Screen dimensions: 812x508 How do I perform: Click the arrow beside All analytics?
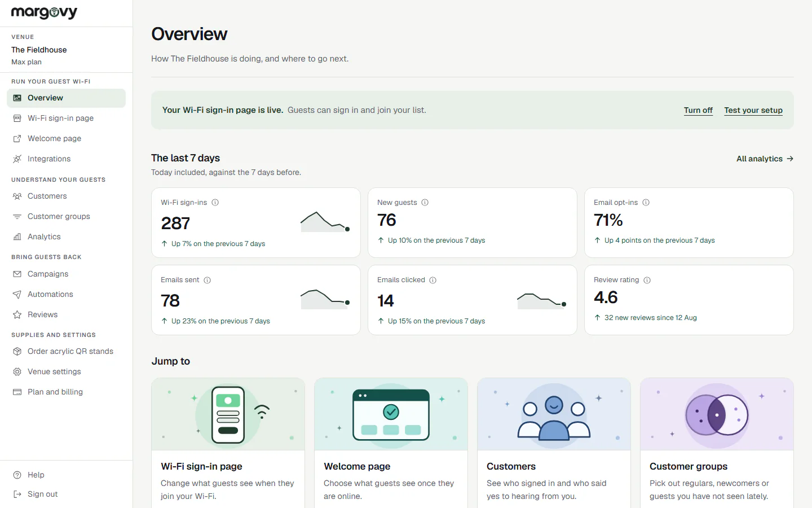click(790, 159)
